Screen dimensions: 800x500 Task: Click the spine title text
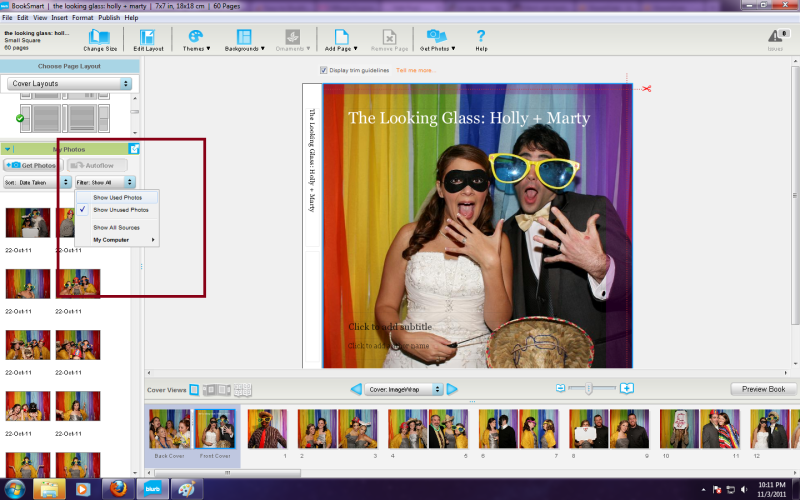pyautogui.click(x=312, y=160)
